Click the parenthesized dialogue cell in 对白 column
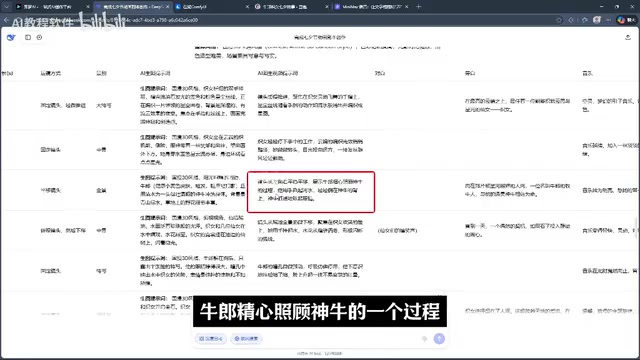640x360 pixels. coord(397,231)
